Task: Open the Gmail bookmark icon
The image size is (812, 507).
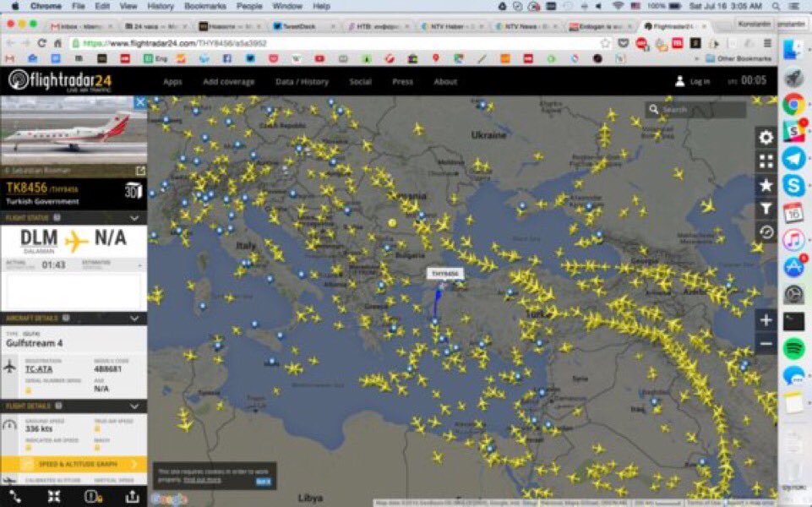Action: click(9, 58)
